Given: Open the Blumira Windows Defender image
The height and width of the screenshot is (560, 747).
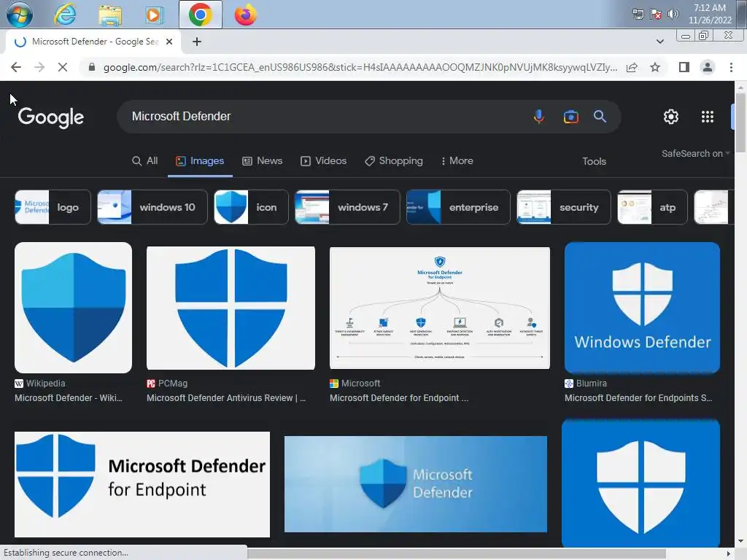Looking at the screenshot, I should point(642,308).
